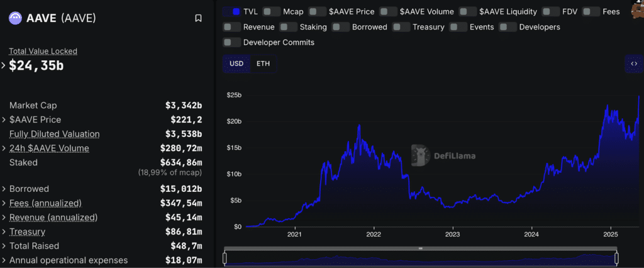Enable the Revenue chart series

pyautogui.click(x=231, y=27)
